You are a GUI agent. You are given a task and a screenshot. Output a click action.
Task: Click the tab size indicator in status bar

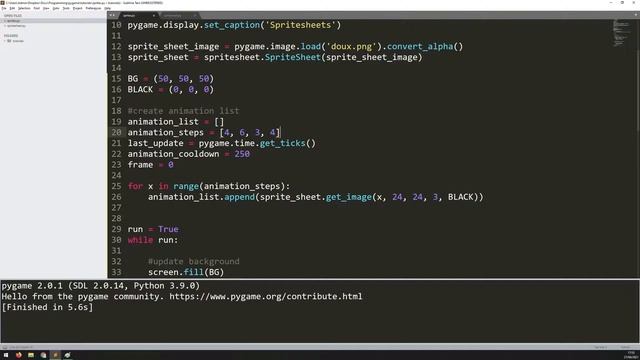600,347
